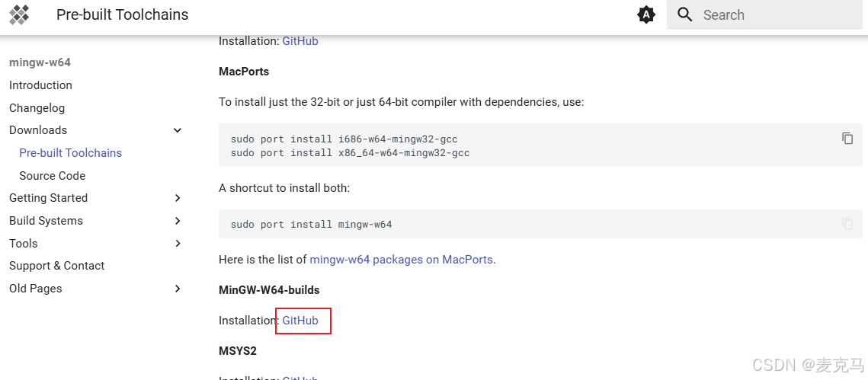Click 'sudo port install mingw-w64' code text
Viewport: 868px width, 380px height.
click(311, 225)
